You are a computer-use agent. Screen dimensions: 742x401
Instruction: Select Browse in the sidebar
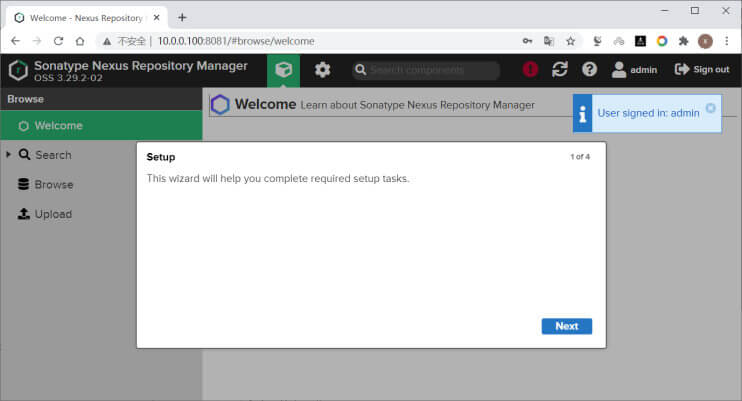45,184
